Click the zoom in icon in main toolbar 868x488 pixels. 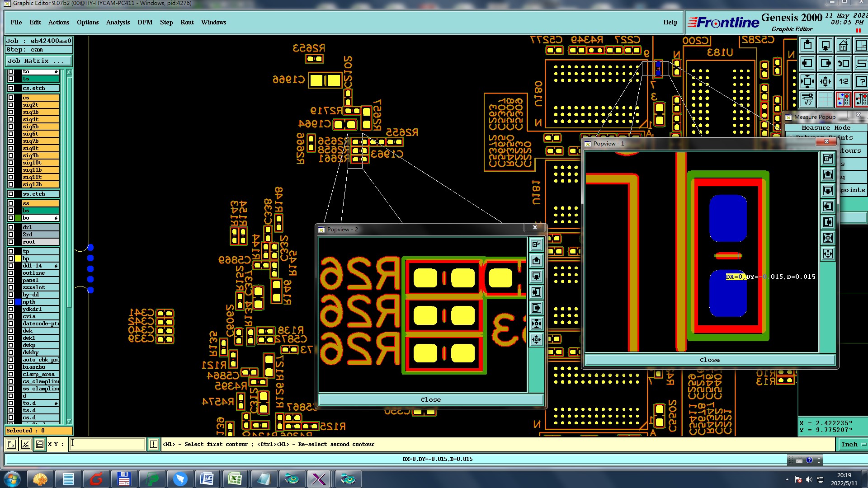(x=807, y=82)
